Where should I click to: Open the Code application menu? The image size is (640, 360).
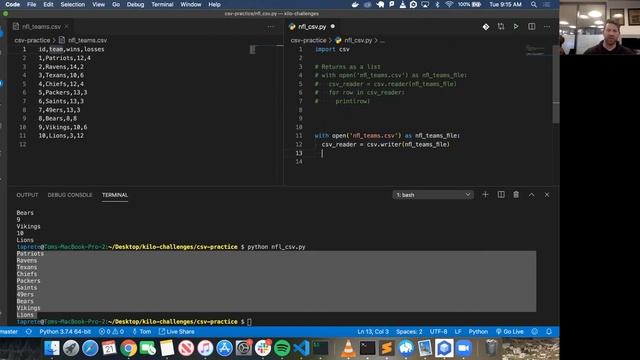13,4
